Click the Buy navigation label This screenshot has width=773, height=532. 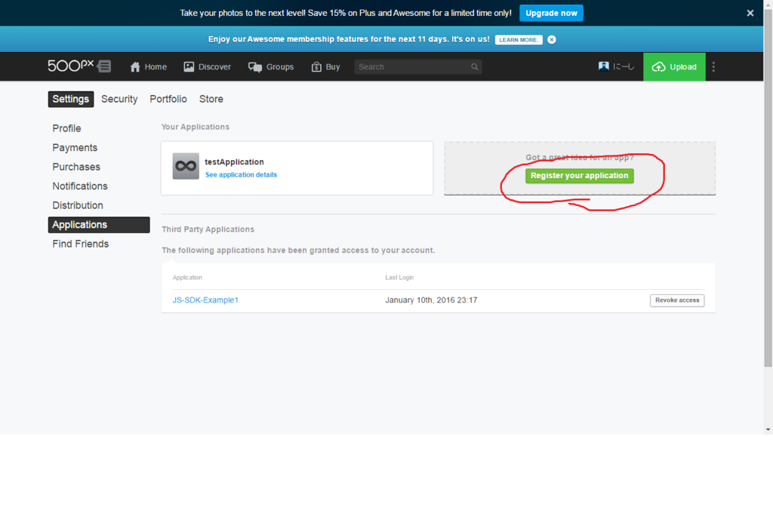point(333,67)
